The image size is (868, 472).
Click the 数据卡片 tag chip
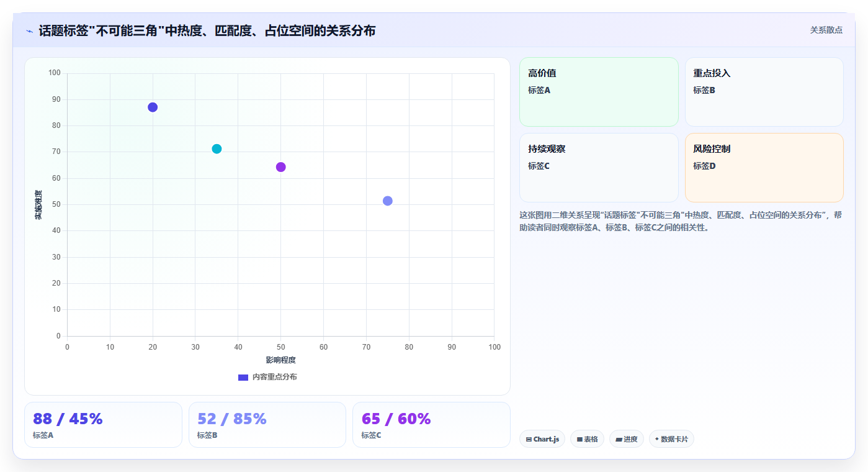[x=671, y=439]
